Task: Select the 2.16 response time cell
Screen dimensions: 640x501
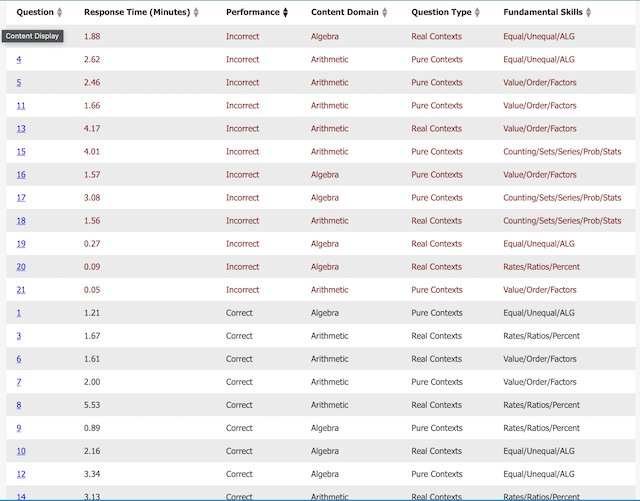Action: click(92, 451)
